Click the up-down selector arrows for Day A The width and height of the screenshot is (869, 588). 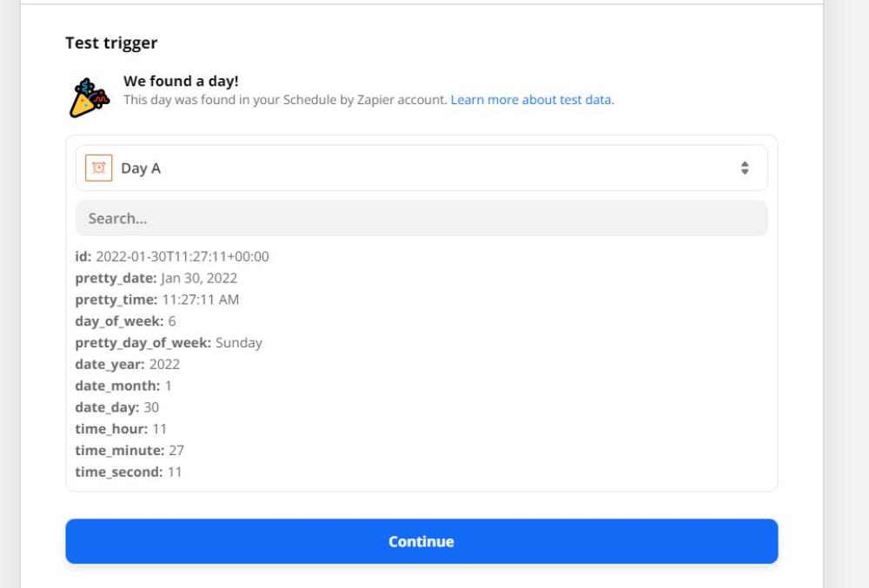[x=745, y=168]
